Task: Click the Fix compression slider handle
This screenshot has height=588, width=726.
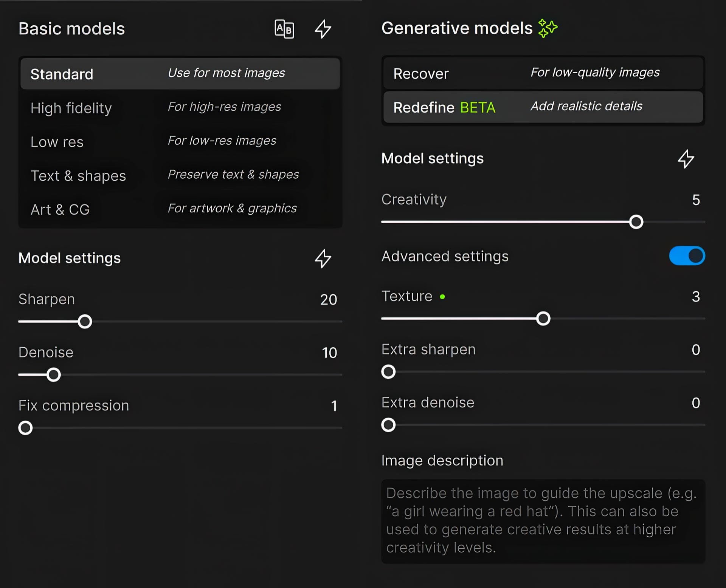Action: [26, 428]
